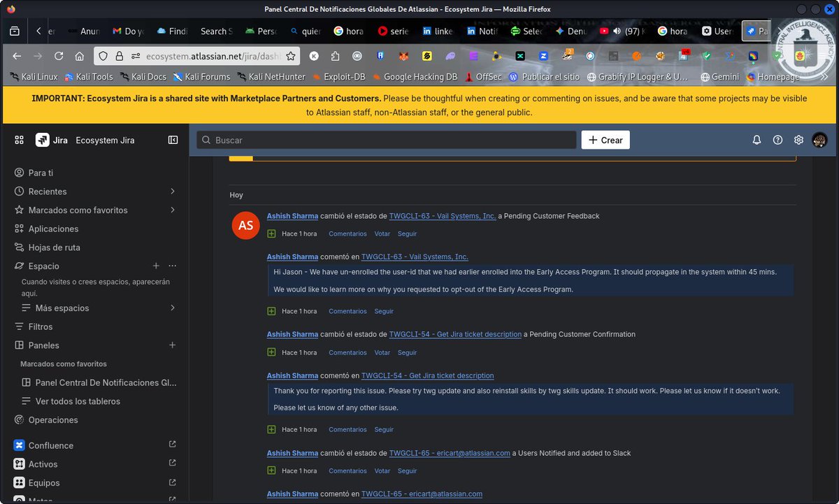Open Operaciones in the sidebar

[x=95, y=420]
